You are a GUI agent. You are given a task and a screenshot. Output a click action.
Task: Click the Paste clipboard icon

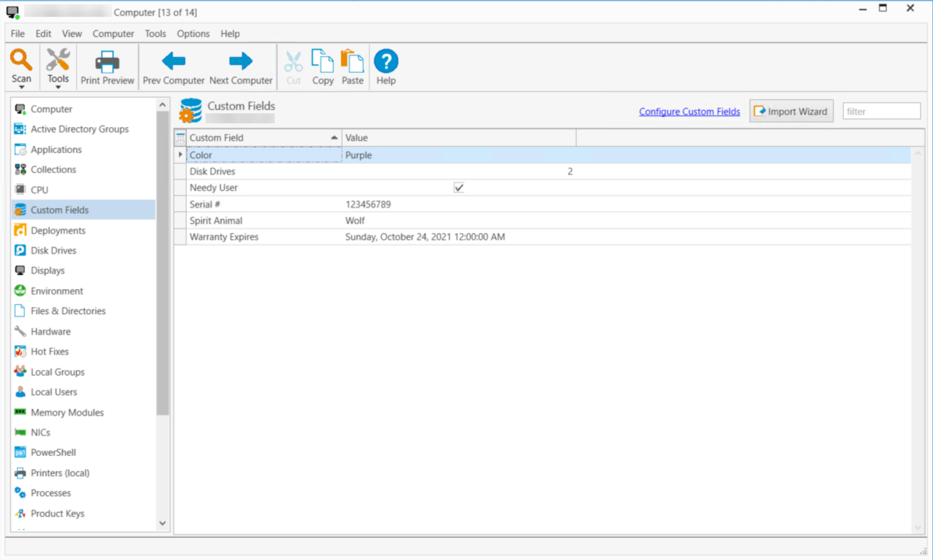tap(353, 61)
